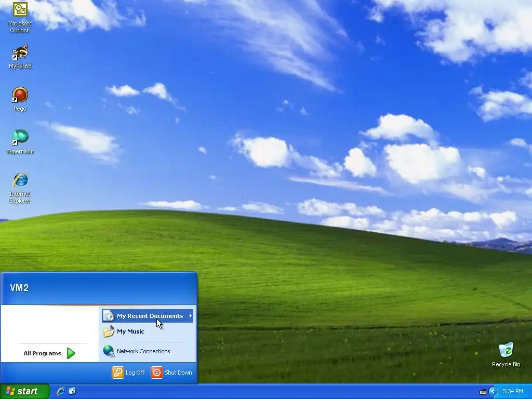This screenshot has width=532, height=399.
Task: Open the Microsoft Outlook desktop icon
Action: (20, 17)
